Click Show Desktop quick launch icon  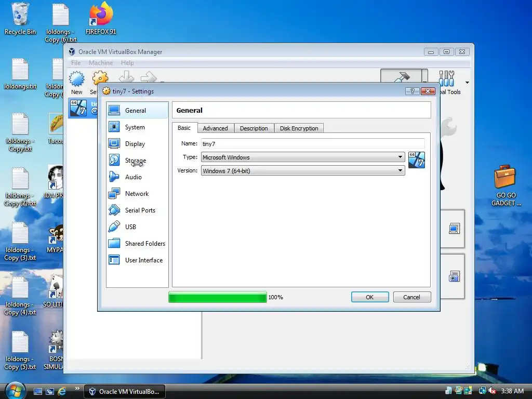coord(37,391)
